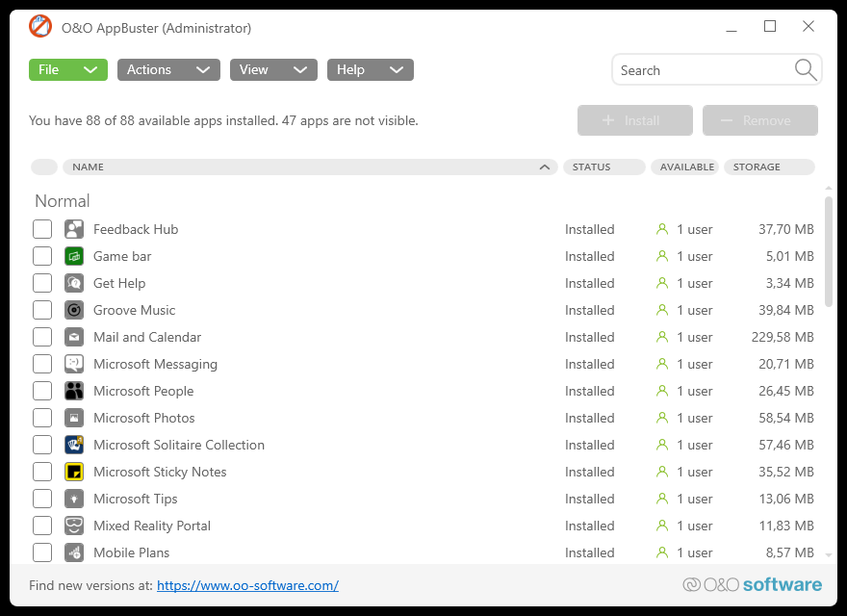This screenshot has width=847, height=616.
Task: Open the View dropdown menu
Action: click(x=273, y=69)
